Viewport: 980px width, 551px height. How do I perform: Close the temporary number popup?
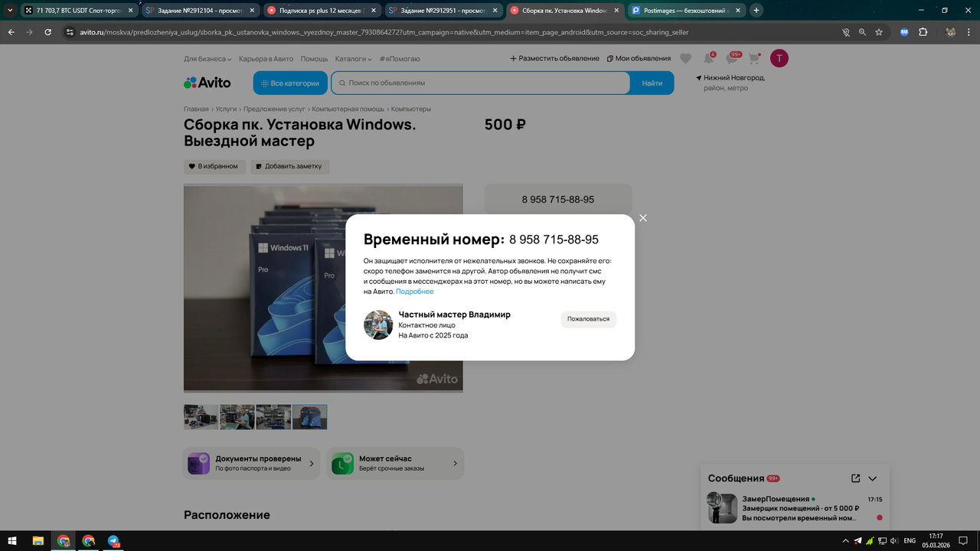643,218
